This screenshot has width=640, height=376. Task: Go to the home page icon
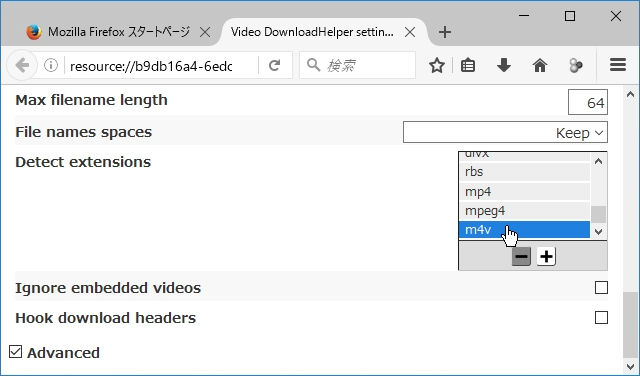[x=540, y=65]
